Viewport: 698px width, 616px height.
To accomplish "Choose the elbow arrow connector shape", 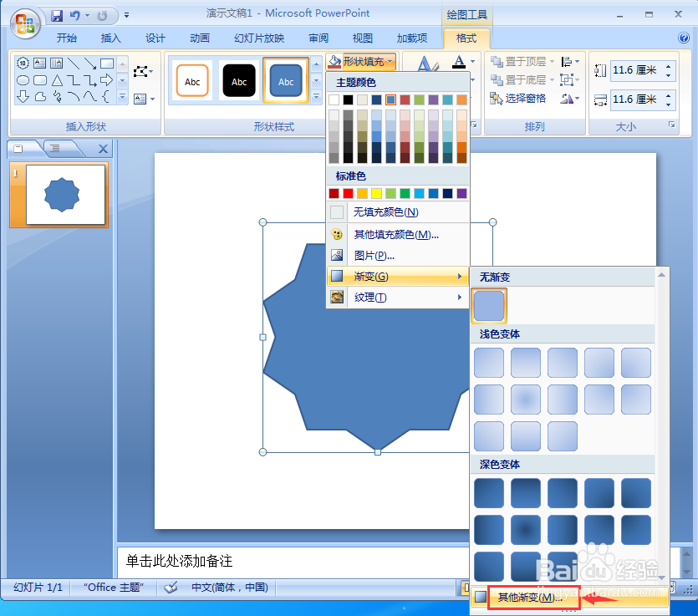I will (90, 80).
